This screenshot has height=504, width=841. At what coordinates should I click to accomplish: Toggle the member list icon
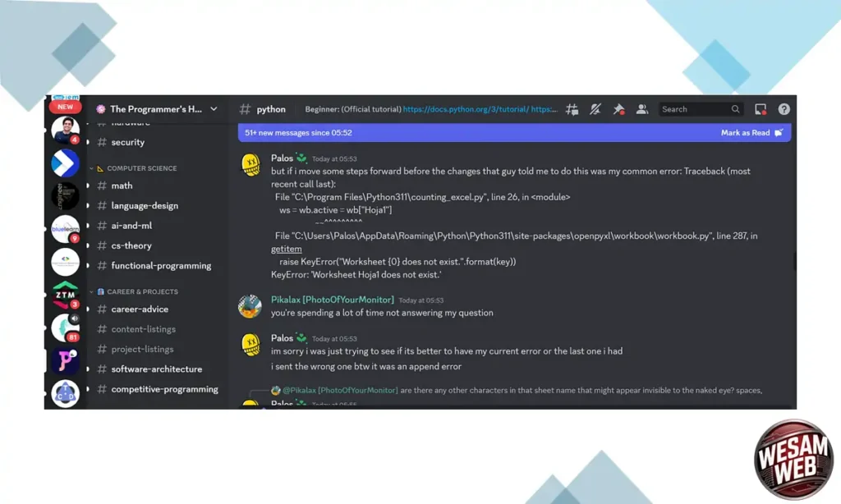click(x=642, y=109)
